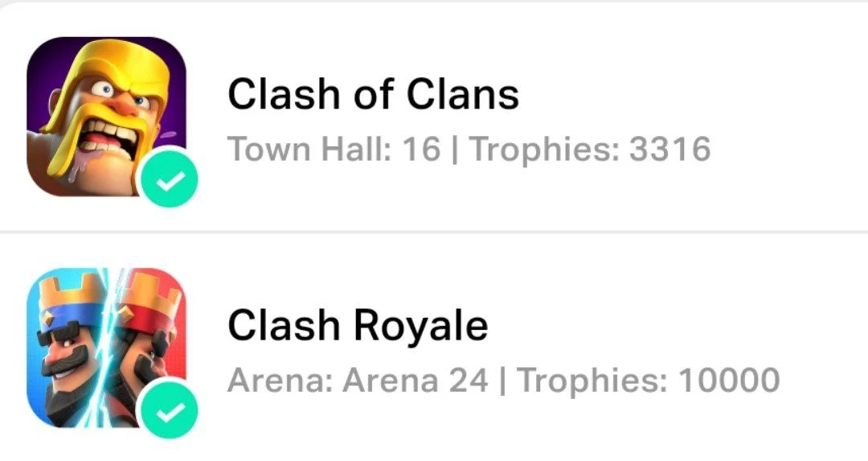
Task: Click the divider line between the game rows
Action: point(434,232)
